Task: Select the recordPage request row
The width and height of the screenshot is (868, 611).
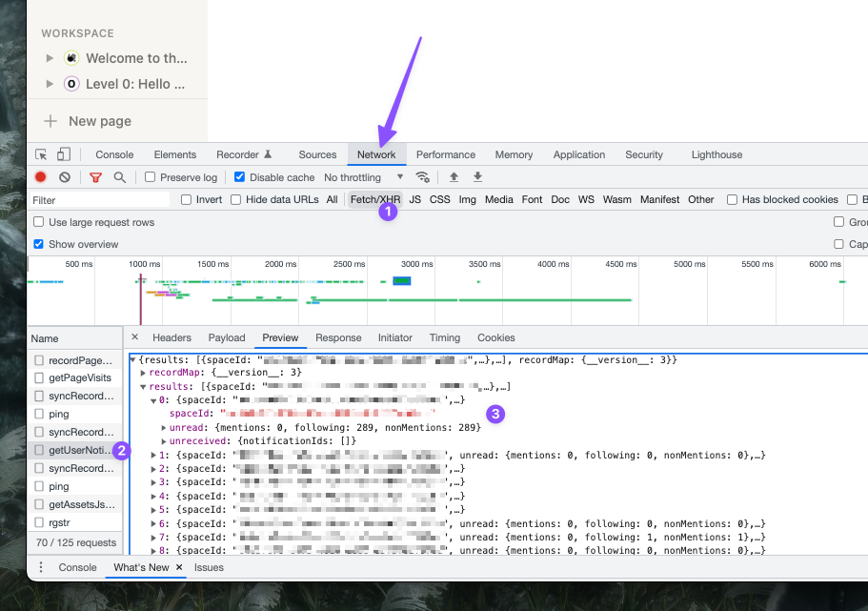Action: pyautogui.click(x=75, y=360)
